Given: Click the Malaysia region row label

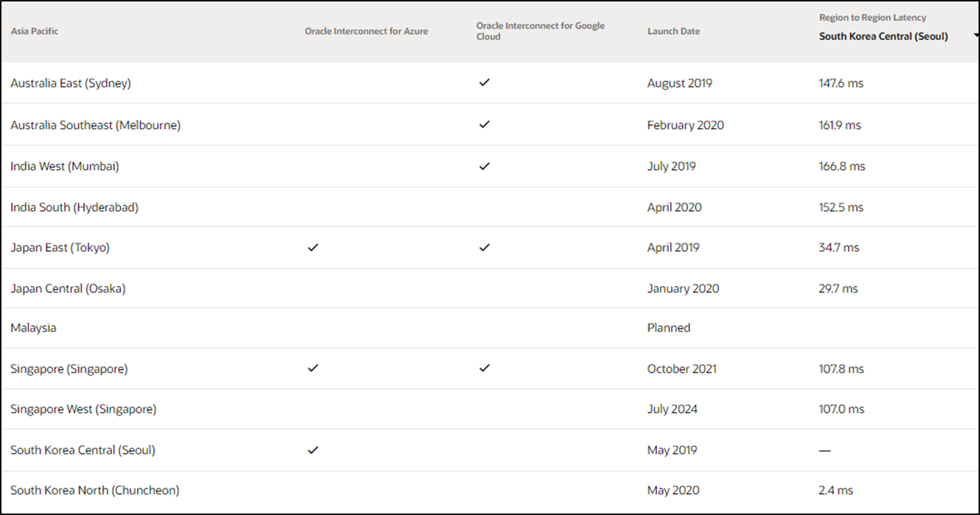Looking at the screenshot, I should pos(33,328).
